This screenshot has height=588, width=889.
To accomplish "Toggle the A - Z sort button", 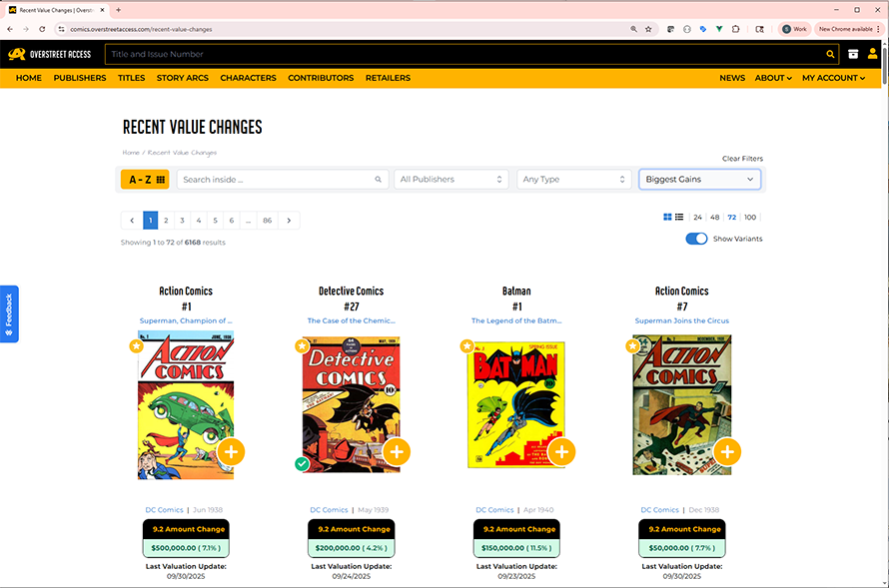I will click(x=145, y=180).
